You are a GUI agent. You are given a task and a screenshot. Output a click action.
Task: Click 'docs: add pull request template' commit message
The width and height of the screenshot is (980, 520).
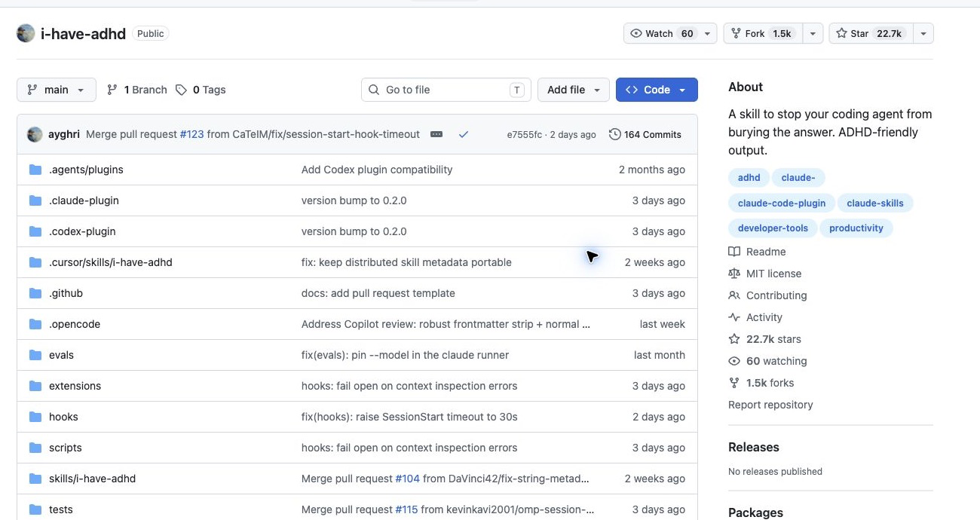click(x=378, y=293)
